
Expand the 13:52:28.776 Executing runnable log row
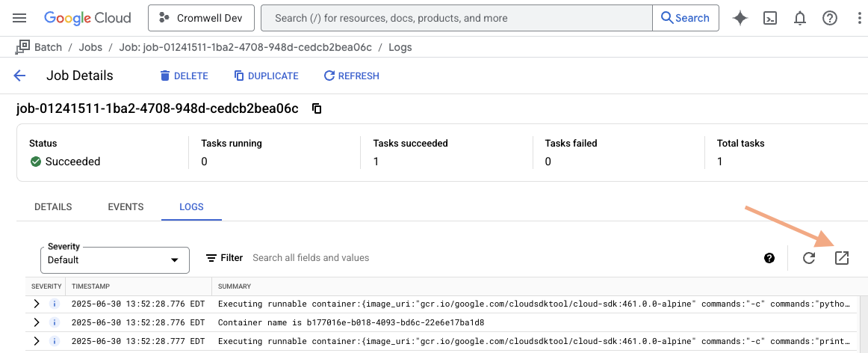[x=37, y=304]
